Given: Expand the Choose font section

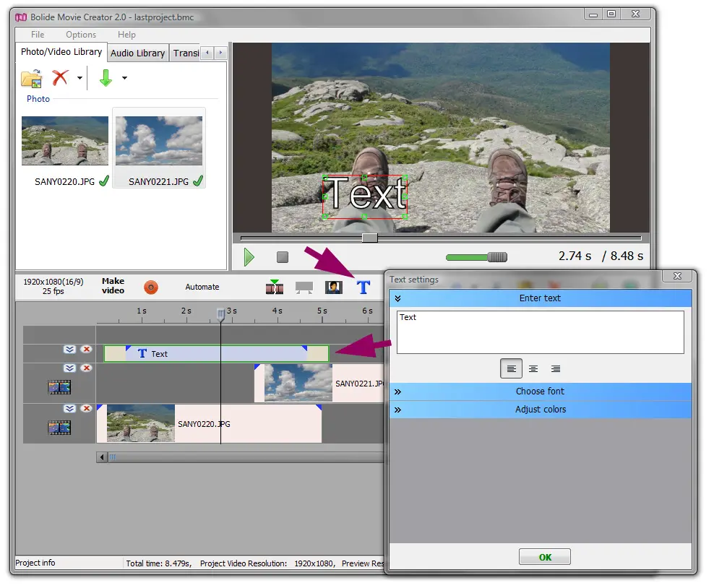Looking at the screenshot, I should pos(540,392).
